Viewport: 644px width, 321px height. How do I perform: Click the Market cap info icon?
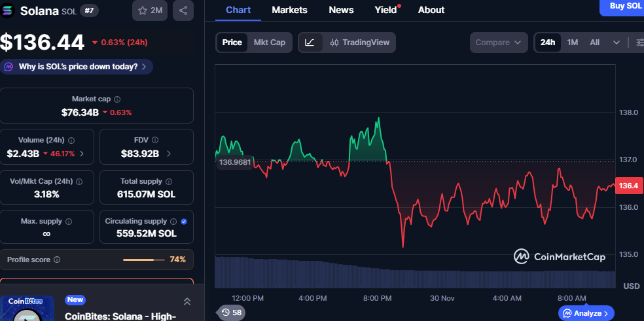(118, 99)
